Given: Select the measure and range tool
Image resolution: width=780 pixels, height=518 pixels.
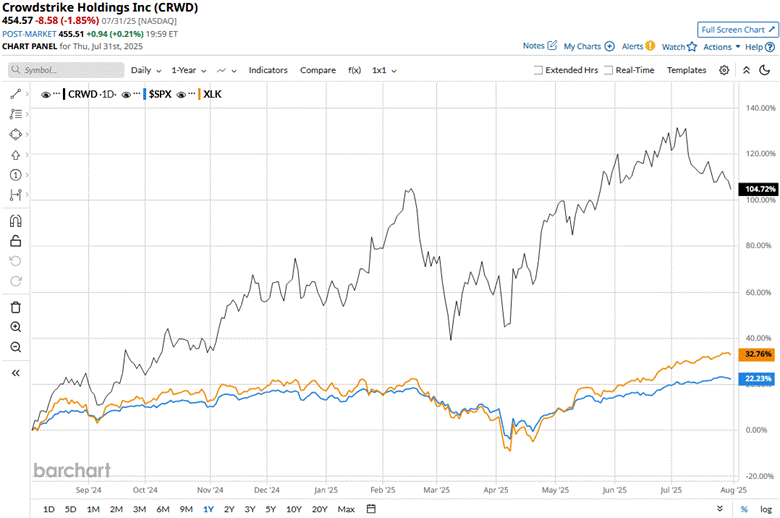Looking at the screenshot, I should (15, 195).
